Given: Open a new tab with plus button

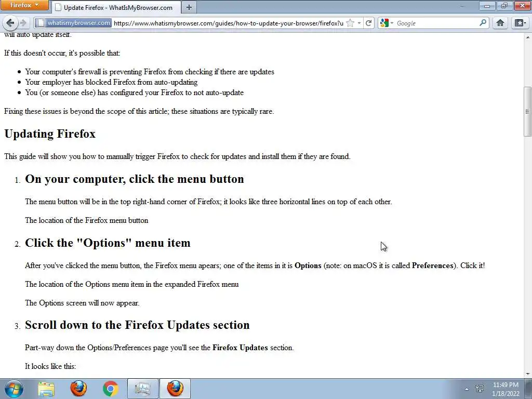Looking at the screenshot, I should tap(189, 7).
